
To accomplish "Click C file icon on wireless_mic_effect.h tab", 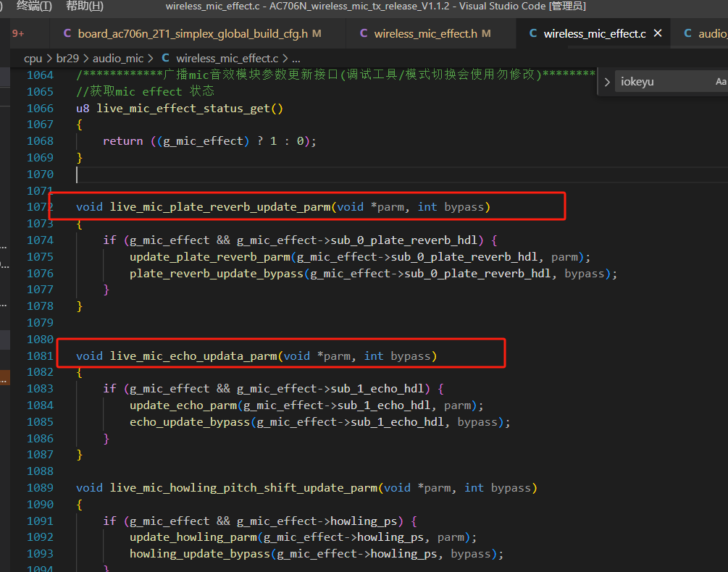I will pos(364,33).
